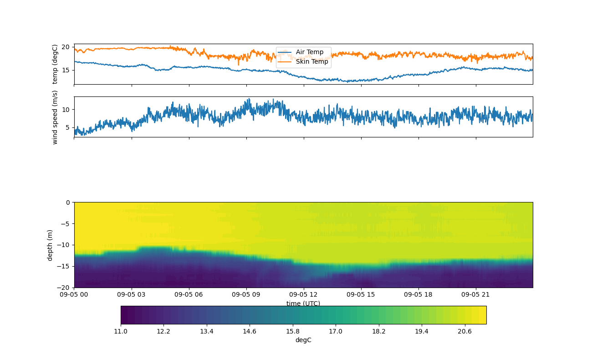The image size is (592, 364).
Task: Click the 11.0 colorbar tick label
Action: [121, 332]
